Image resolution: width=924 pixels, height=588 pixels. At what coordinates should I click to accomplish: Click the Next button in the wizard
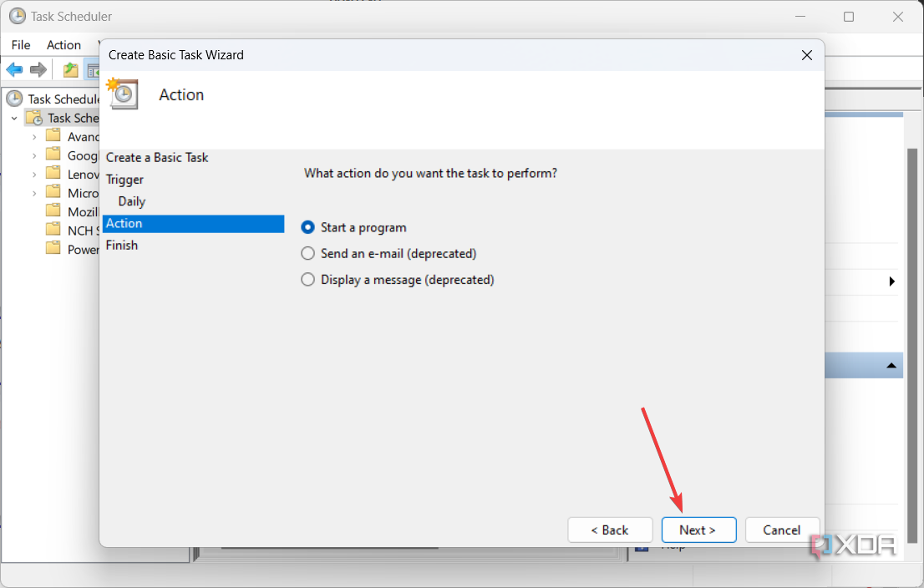tap(698, 530)
